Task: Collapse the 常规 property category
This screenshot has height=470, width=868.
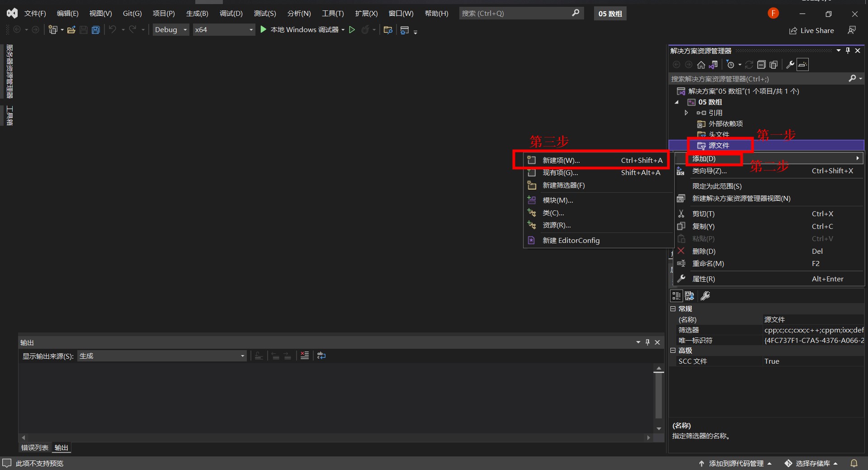Action: (673, 309)
